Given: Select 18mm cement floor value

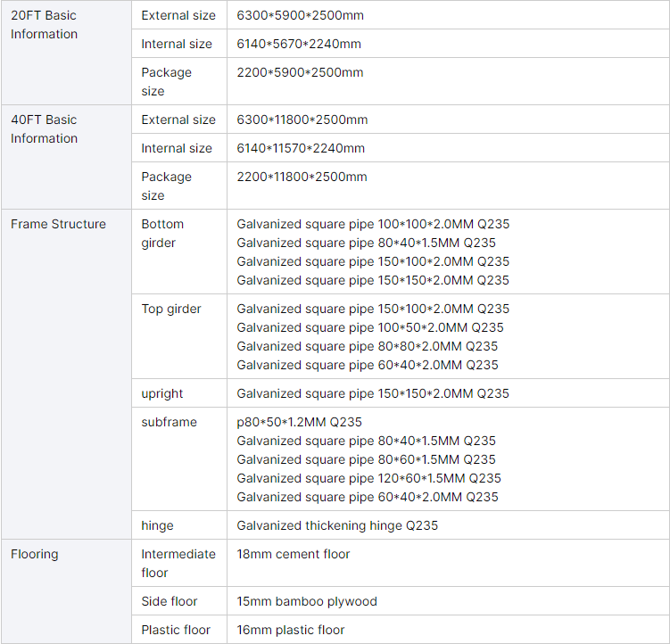Looking at the screenshot, I should tap(294, 554).
